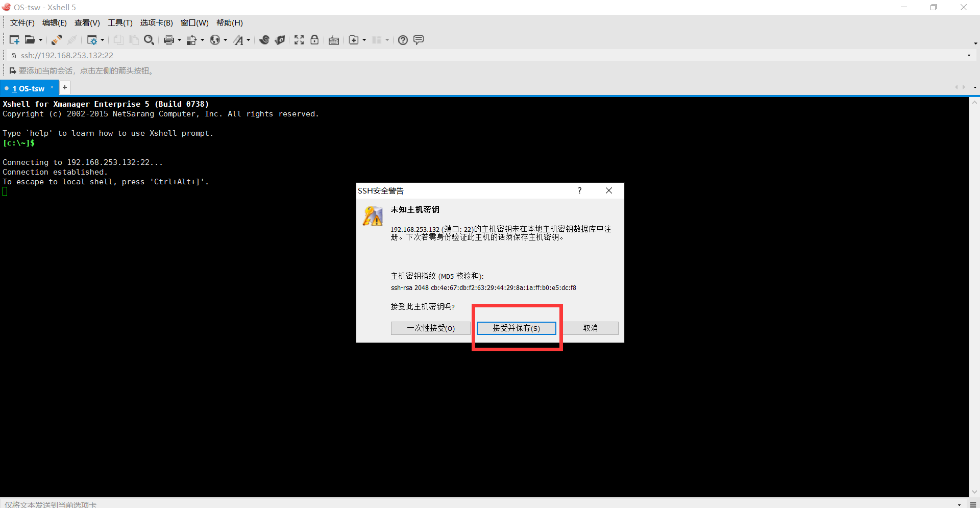Expand the Font dropdown arrow
The height and width of the screenshot is (508, 980).
[249, 40]
